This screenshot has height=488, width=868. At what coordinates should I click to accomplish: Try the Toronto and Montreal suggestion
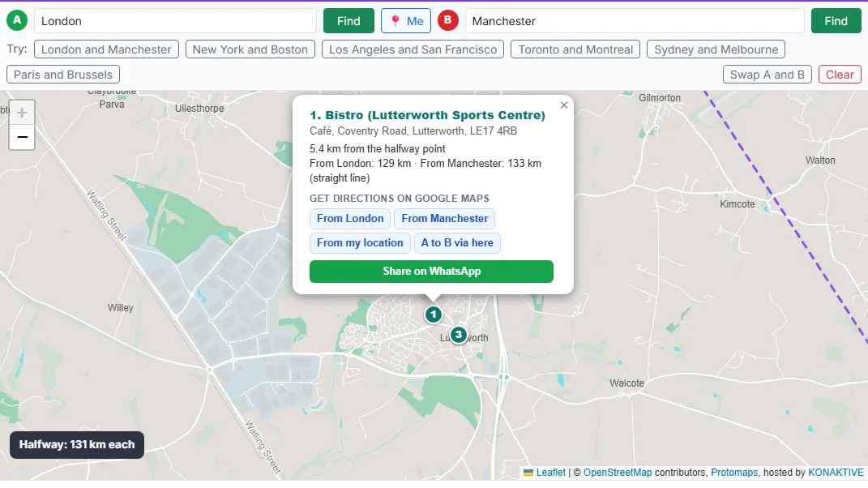575,49
